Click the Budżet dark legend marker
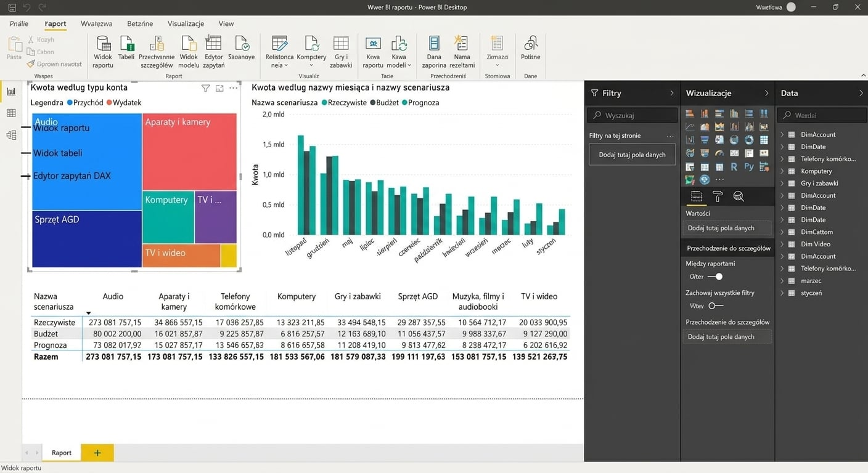This screenshot has height=473, width=868. (372, 103)
